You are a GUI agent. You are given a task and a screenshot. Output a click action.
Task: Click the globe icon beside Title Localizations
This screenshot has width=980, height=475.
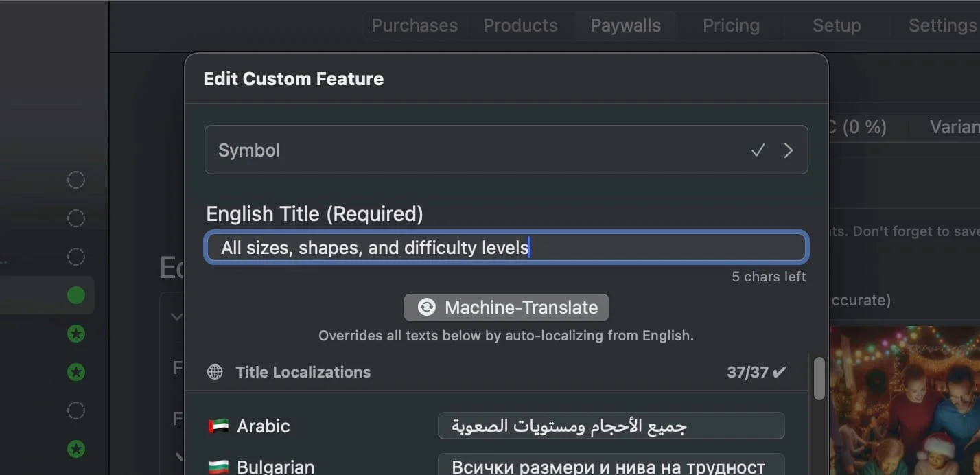pos(215,372)
